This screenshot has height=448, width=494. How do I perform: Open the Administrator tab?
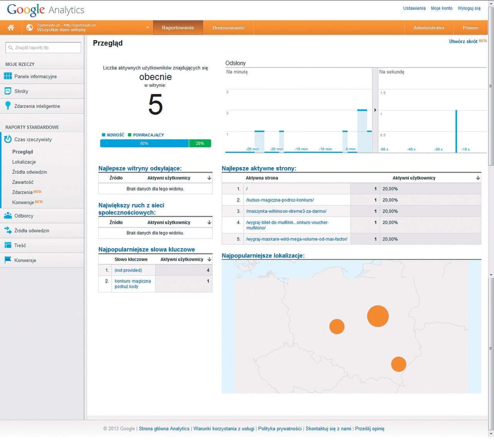click(x=429, y=27)
